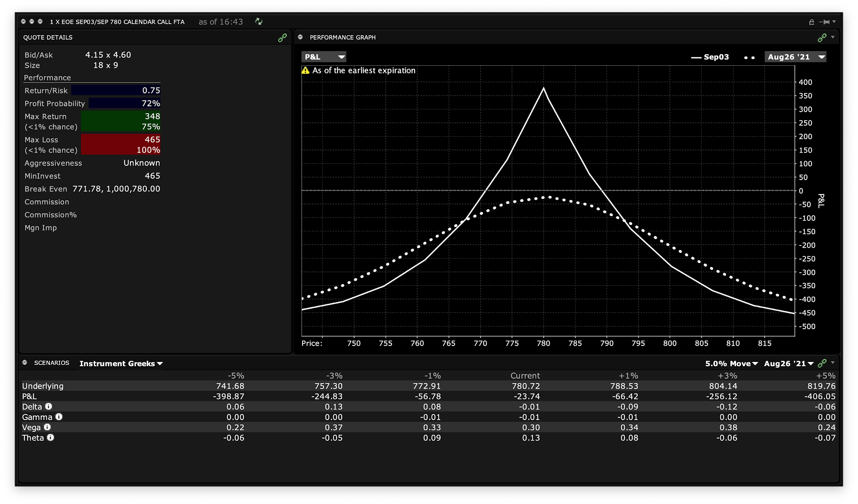Screen dimensions: 858x504
Task: Click the round dot beside Scenarios title
Action: pos(25,363)
